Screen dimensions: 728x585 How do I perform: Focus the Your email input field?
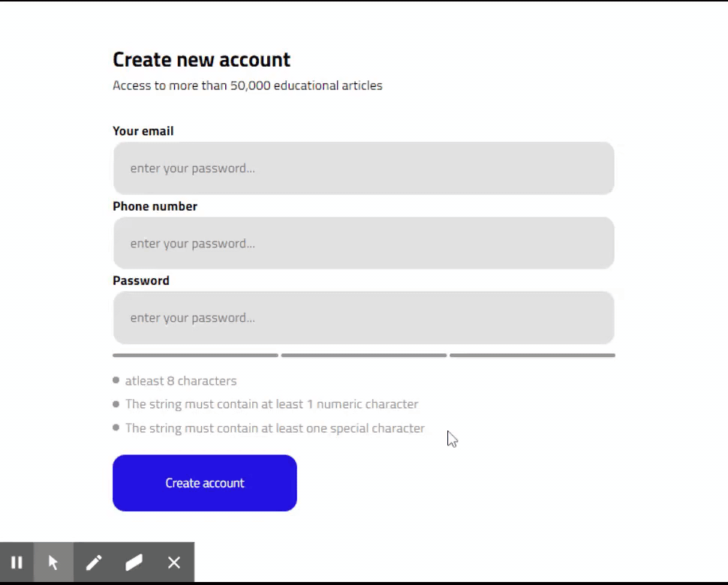pos(363,168)
